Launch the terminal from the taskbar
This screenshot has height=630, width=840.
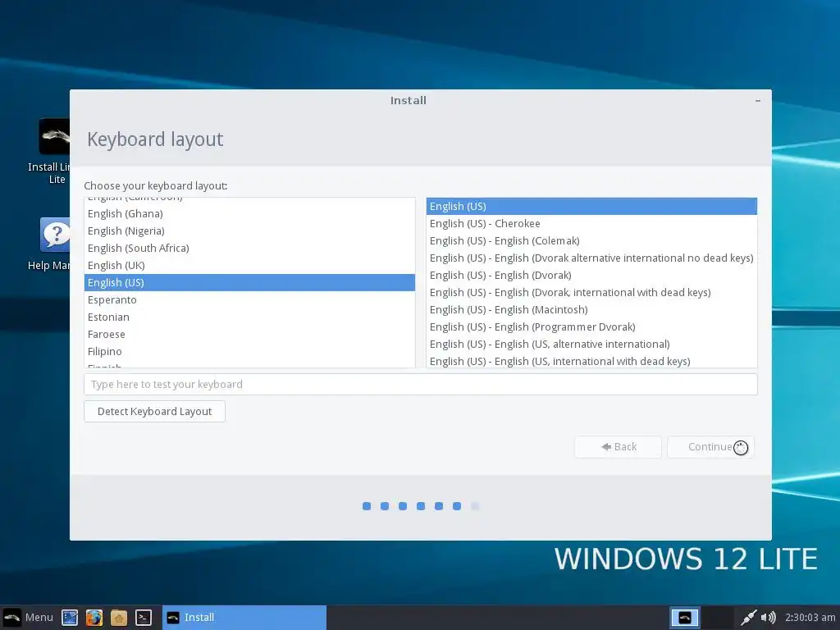point(143,618)
